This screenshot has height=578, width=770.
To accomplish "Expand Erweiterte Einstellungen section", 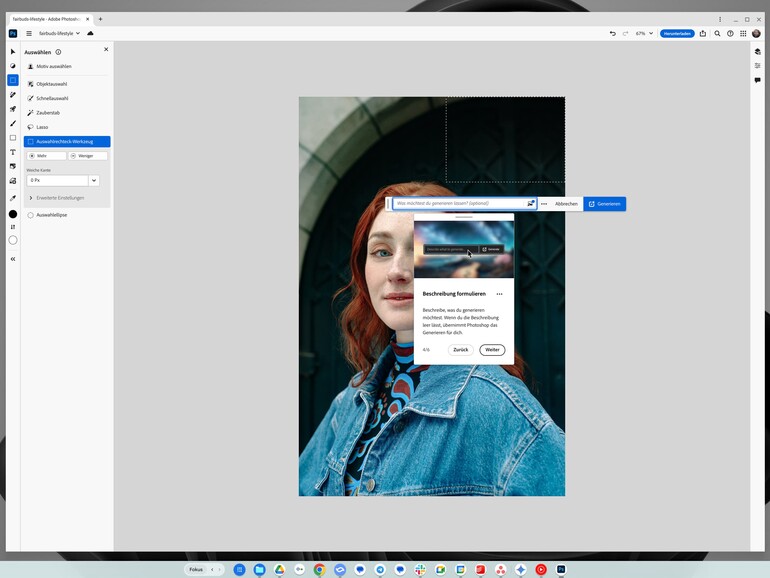I will pyautogui.click(x=55, y=198).
